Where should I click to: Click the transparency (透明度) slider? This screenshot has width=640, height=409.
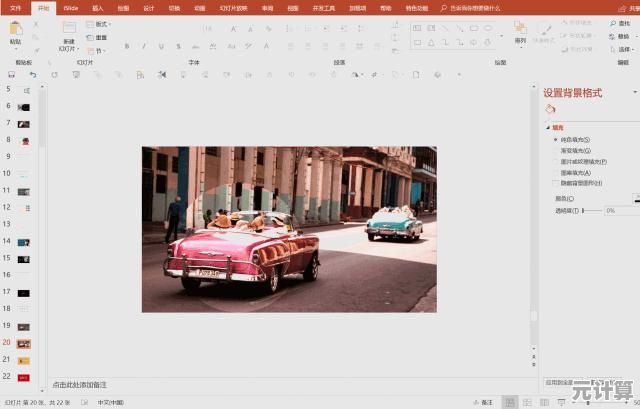(x=593, y=211)
